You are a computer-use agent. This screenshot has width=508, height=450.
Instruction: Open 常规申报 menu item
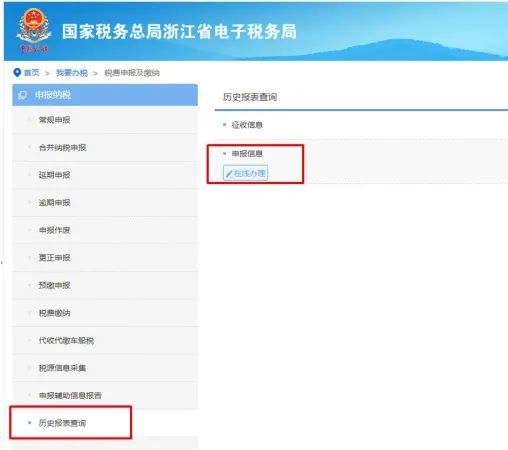point(105,120)
